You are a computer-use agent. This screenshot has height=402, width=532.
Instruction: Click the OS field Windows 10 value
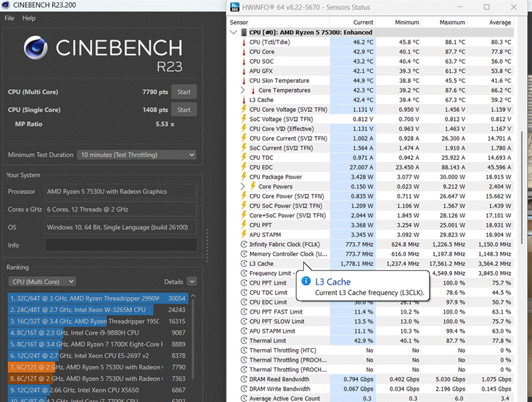tap(121, 227)
